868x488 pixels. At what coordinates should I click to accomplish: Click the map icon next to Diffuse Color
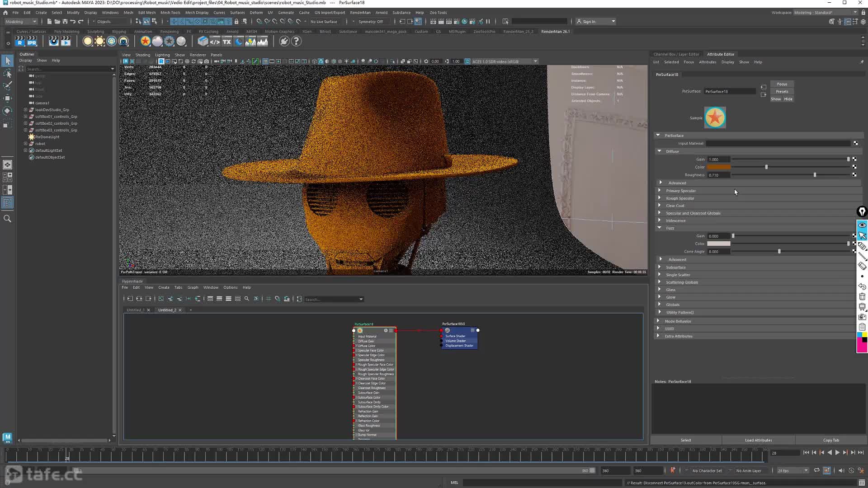click(x=854, y=167)
